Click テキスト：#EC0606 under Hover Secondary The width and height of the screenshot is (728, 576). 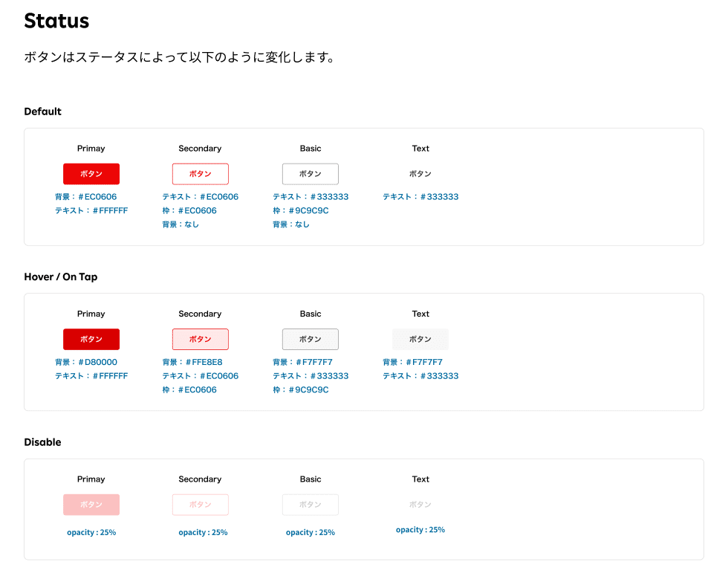[x=201, y=376]
